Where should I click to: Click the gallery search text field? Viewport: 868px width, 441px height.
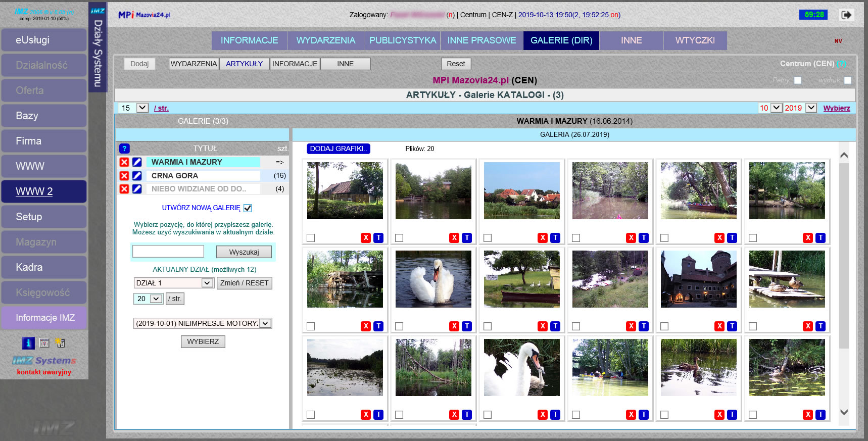pos(168,251)
